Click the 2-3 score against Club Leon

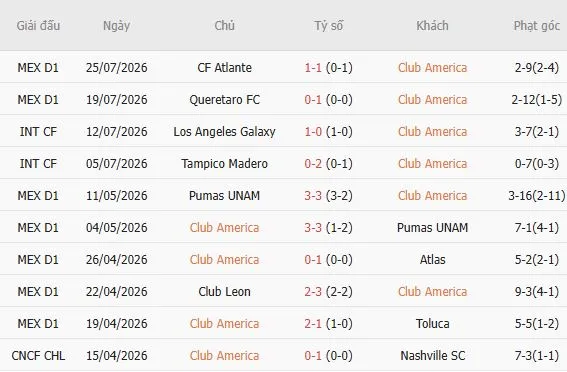(313, 291)
